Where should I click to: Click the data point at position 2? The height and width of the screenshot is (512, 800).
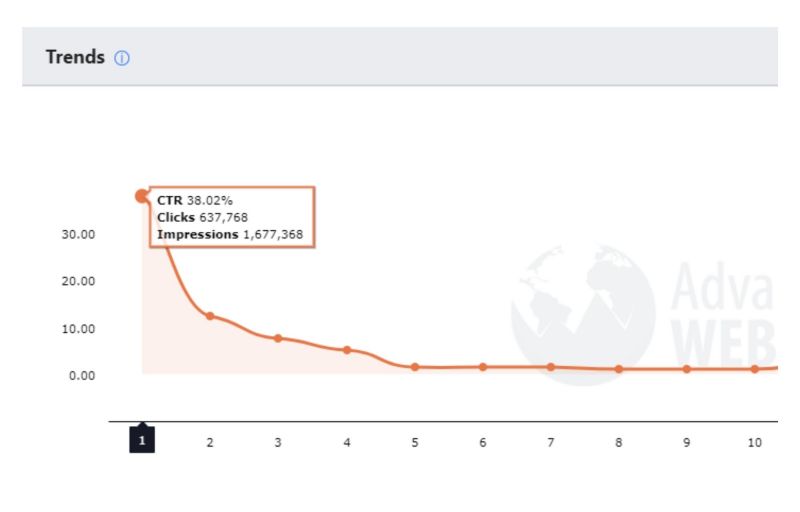210,316
